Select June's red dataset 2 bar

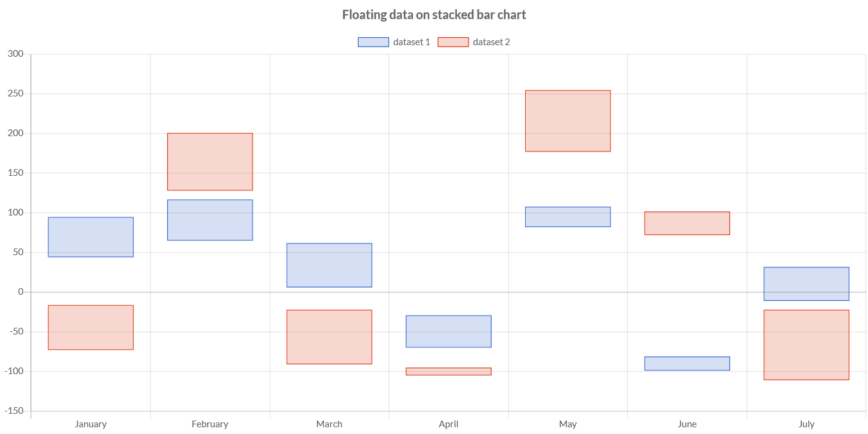click(687, 223)
